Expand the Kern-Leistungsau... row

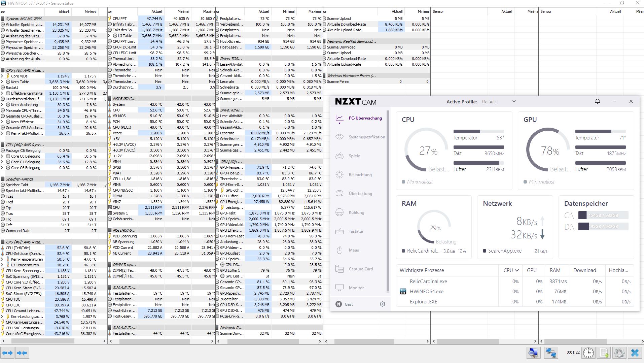(x=2, y=317)
